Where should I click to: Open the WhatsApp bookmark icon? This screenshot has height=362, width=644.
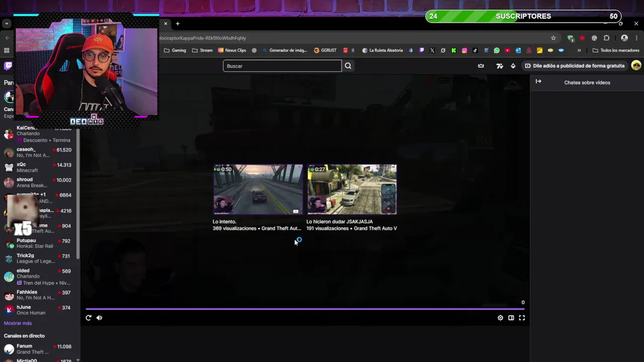[497, 50]
